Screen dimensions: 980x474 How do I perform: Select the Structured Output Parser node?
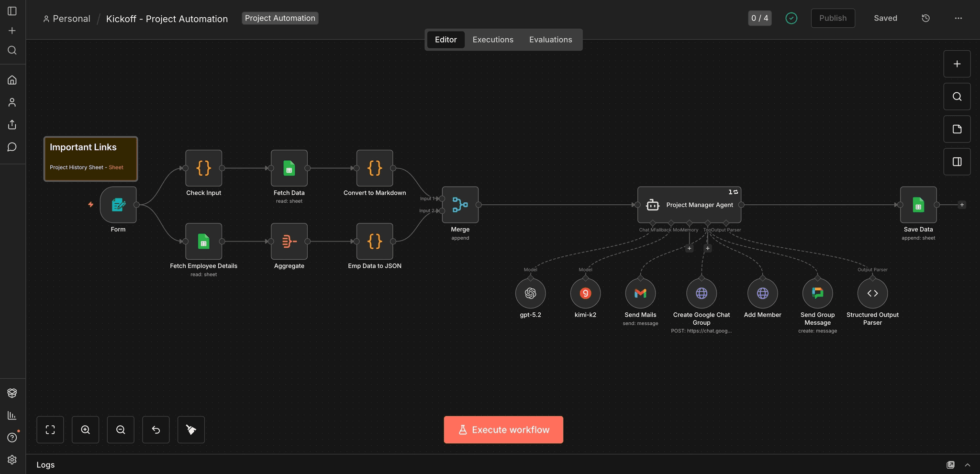(872, 293)
